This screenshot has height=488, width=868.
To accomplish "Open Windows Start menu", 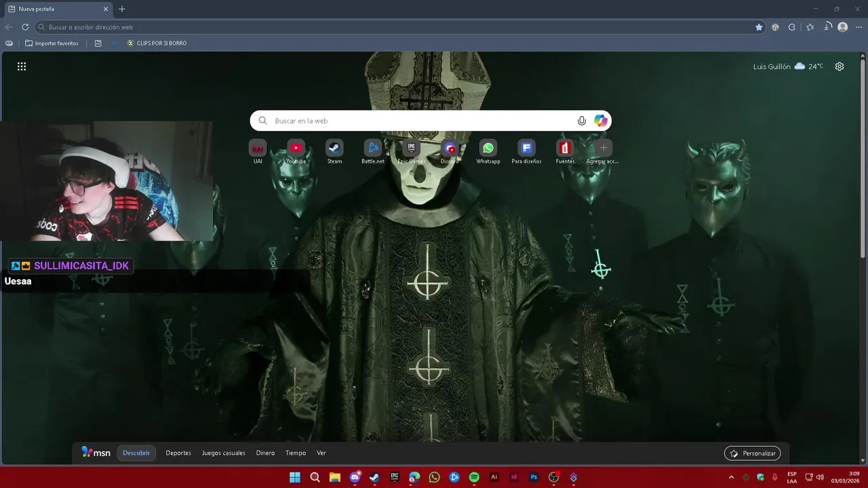I will tap(295, 477).
